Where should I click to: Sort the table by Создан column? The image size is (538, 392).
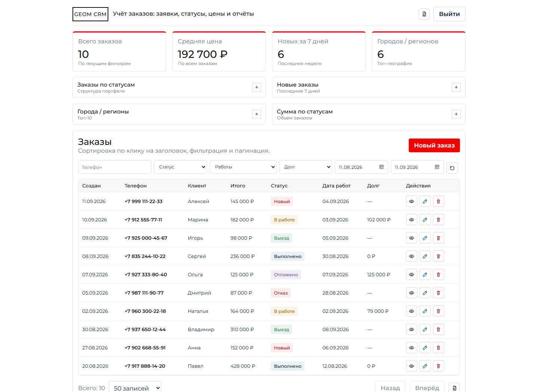[92, 186]
